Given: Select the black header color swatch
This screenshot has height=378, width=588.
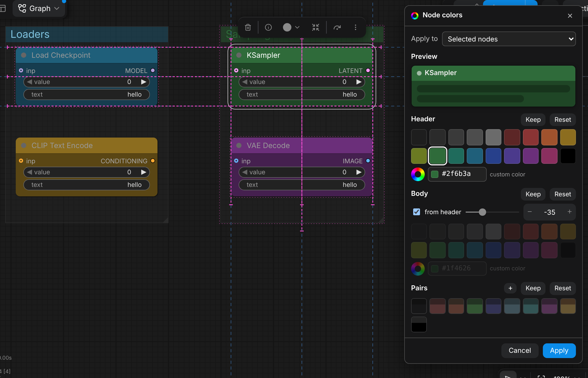Looking at the screenshot, I should click(568, 156).
